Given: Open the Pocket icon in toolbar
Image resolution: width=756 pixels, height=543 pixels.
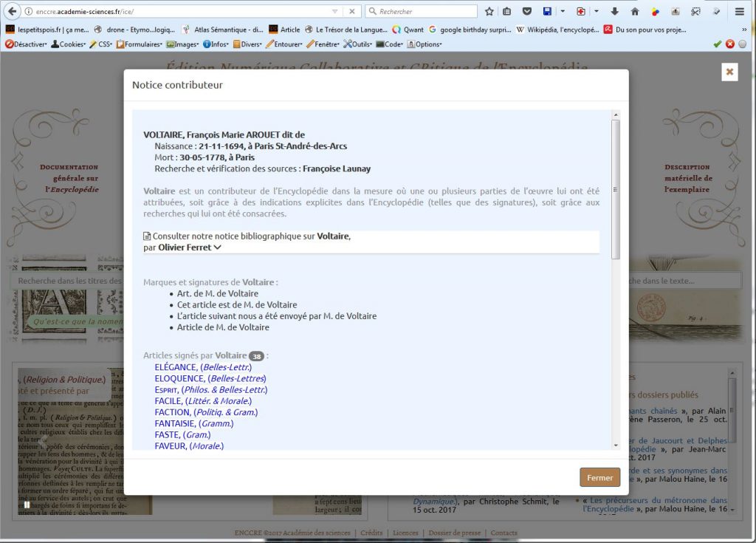Looking at the screenshot, I should pos(526,12).
